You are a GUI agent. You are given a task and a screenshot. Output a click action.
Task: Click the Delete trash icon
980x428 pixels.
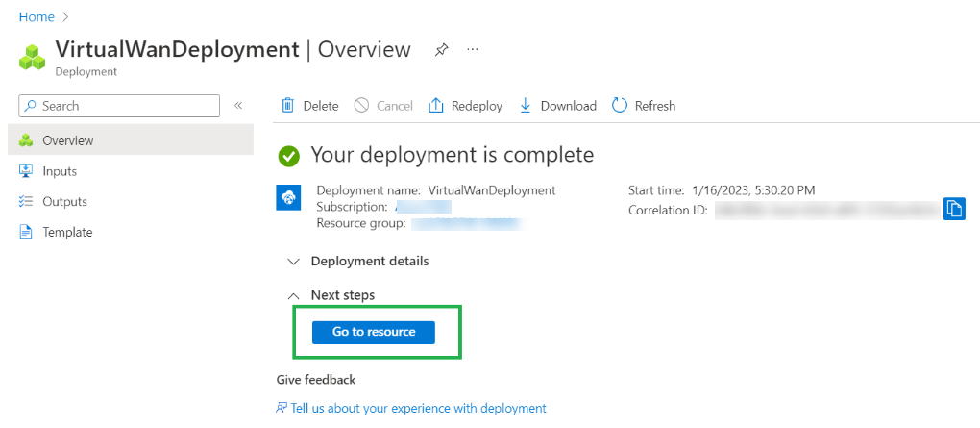coord(287,106)
